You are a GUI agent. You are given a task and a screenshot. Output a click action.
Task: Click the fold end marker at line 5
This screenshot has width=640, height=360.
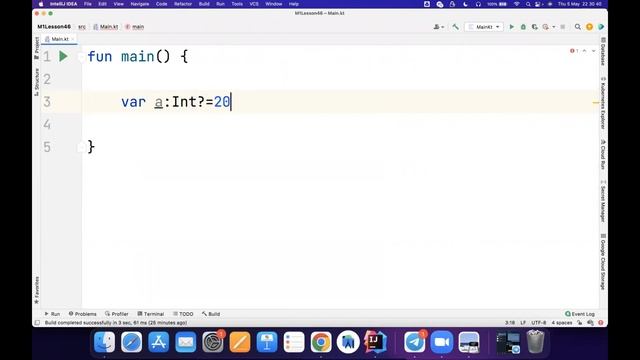81,147
